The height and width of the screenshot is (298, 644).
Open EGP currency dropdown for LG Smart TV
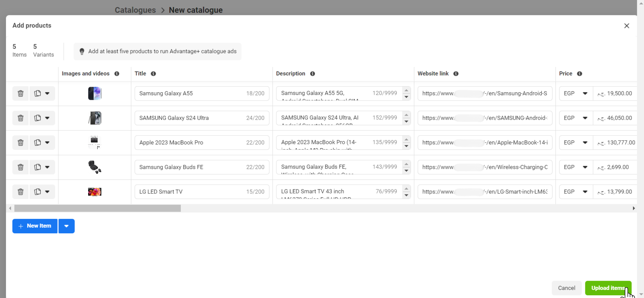[x=576, y=192]
